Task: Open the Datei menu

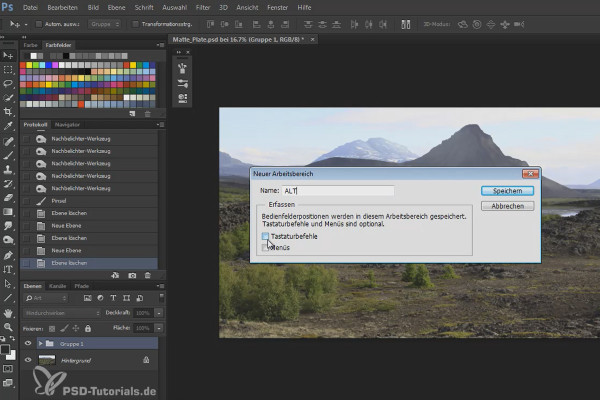Action: [x=30, y=7]
